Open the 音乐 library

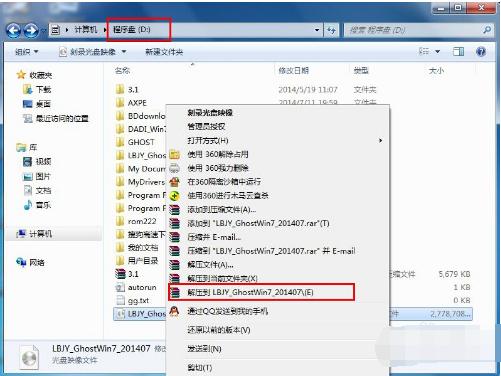click(37, 205)
